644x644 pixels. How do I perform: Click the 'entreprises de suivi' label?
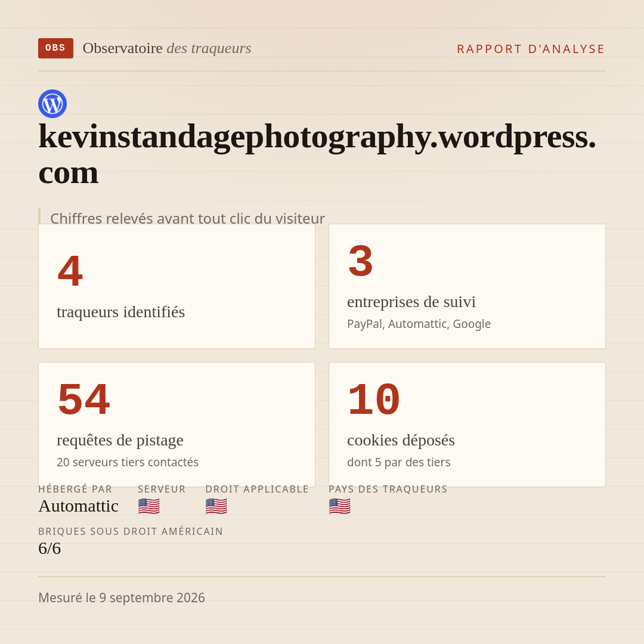point(411,302)
